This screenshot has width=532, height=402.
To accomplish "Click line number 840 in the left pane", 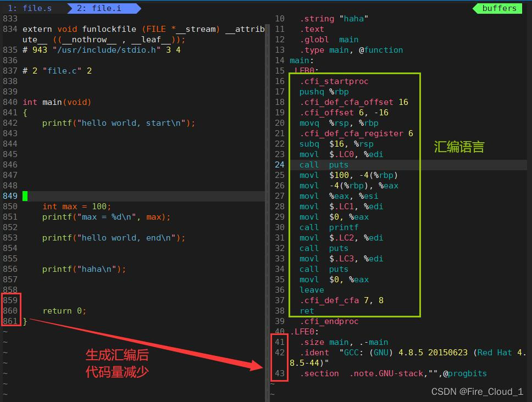I will pyautogui.click(x=10, y=102).
